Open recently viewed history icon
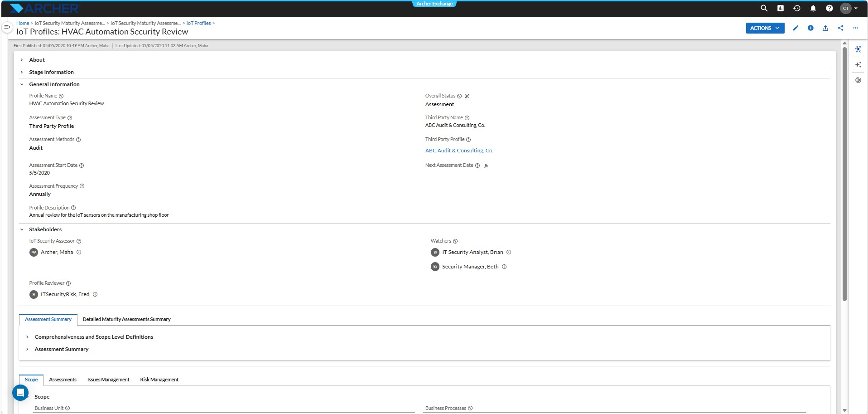Screen dimensions: 868x414 click(x=797, y=8)
